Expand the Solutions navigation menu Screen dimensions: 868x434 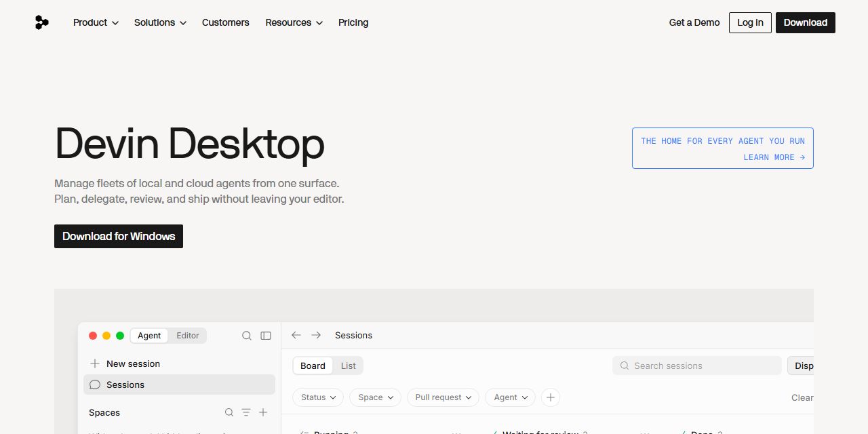point(160,22)
